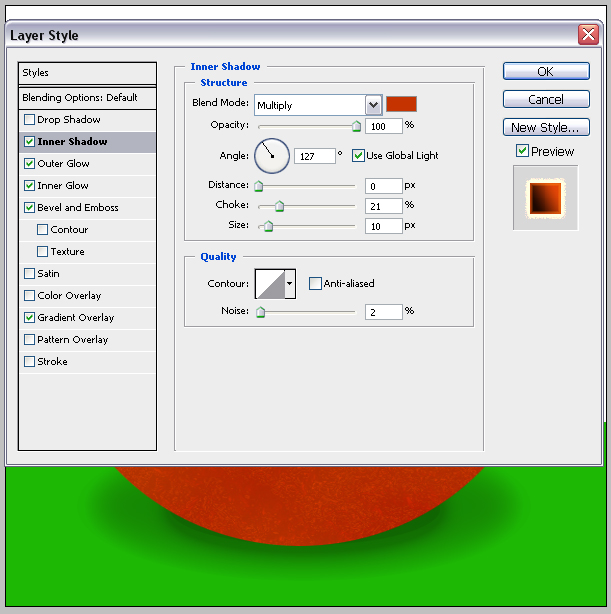Select Blending Options: Default
This screenshot has width=611, height=614.
click(x=87, y=98)
